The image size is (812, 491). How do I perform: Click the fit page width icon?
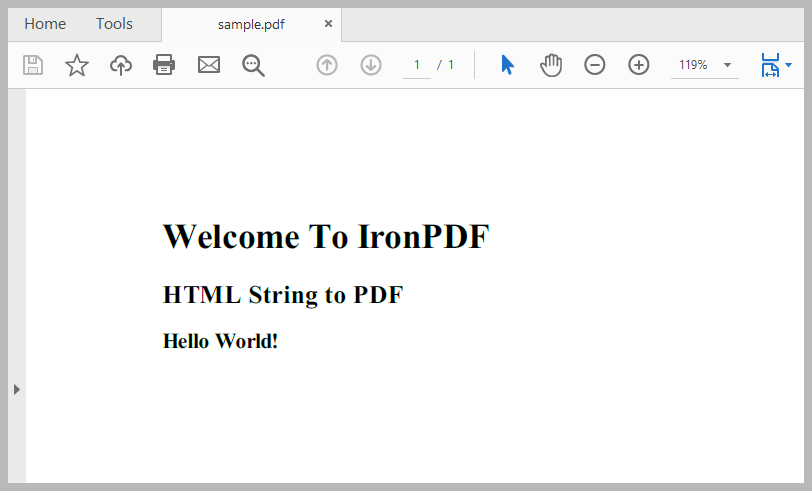coord(770,65)
